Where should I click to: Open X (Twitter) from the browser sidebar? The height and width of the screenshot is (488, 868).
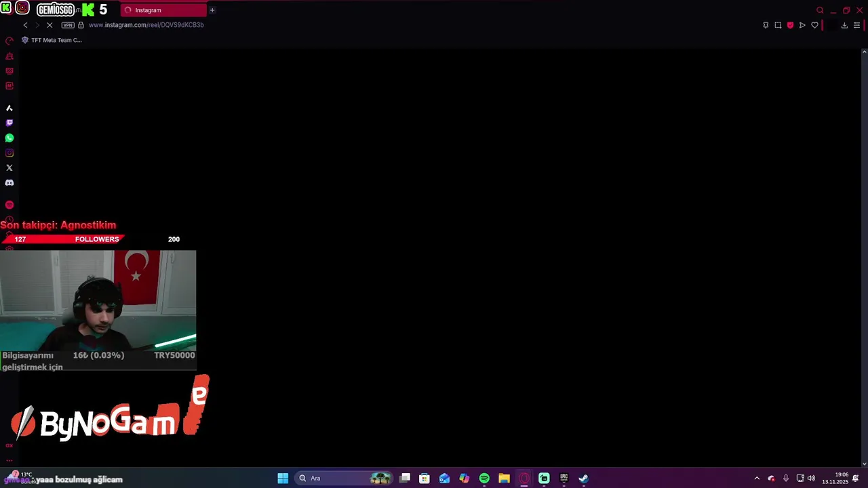9,168
